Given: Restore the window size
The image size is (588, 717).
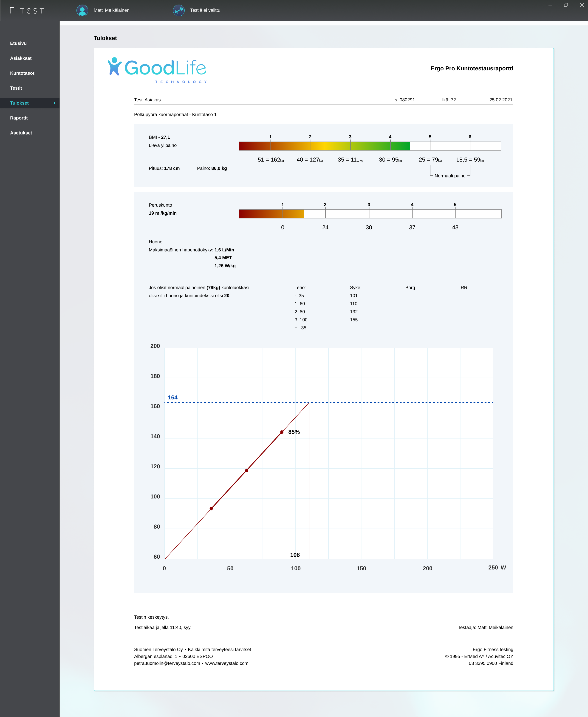Looking at the screenshot, I should click(566, 5).
